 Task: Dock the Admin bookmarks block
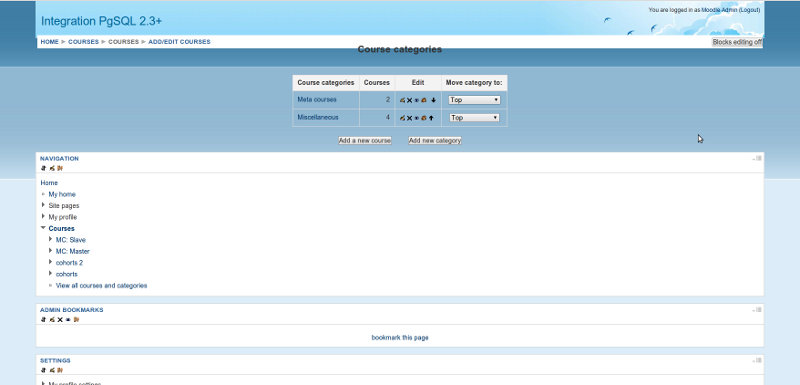tap(758, 310)
